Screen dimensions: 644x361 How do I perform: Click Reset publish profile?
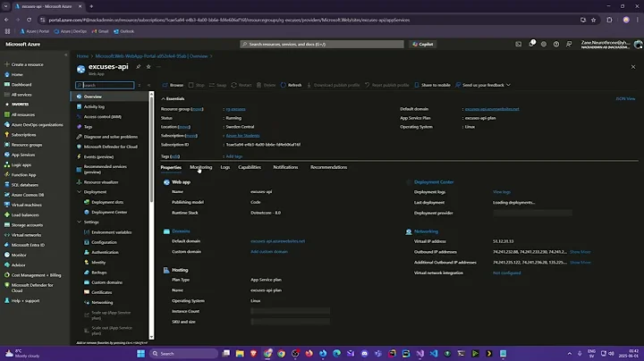click(x=387, y=85)
